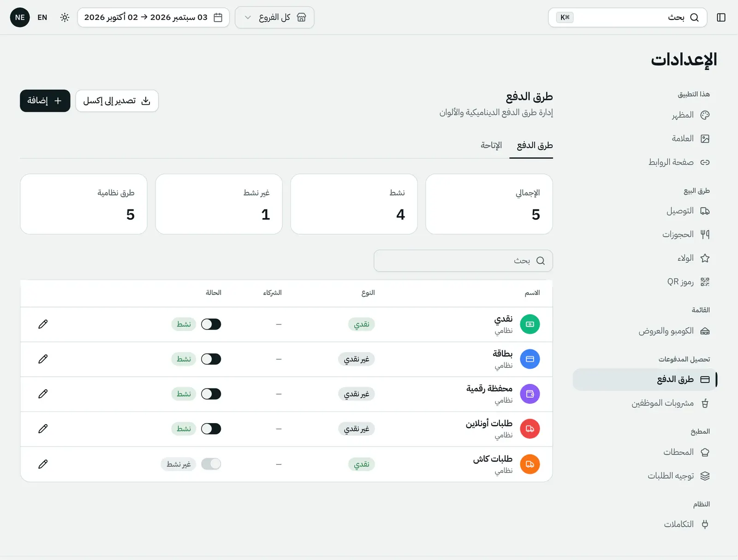Click the search magnifier in top bar
This screenshot has width=738, height=560.
[x=694, y=18]
